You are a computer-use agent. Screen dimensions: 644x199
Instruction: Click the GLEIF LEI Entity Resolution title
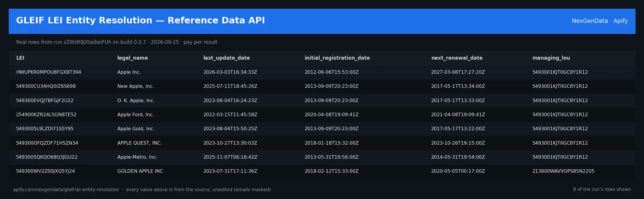pyautogui.click(x=141, y=20)
